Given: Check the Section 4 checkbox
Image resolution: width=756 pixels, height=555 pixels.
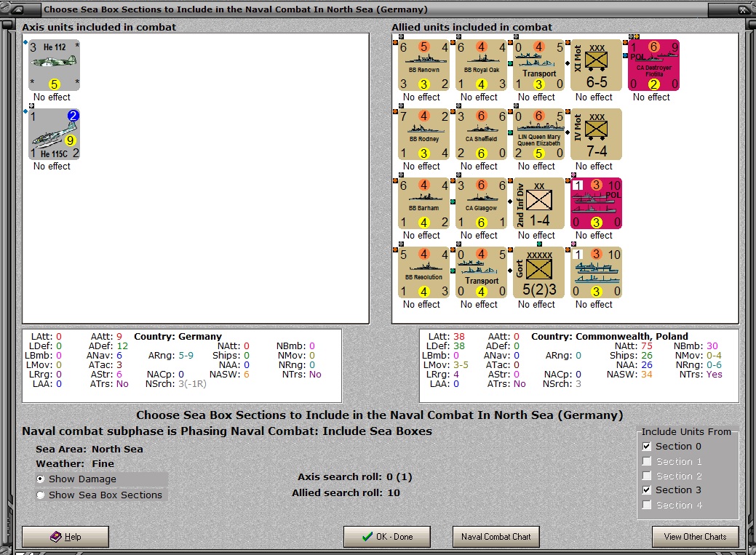Looking at the screenshot, I should pos(647,505).
